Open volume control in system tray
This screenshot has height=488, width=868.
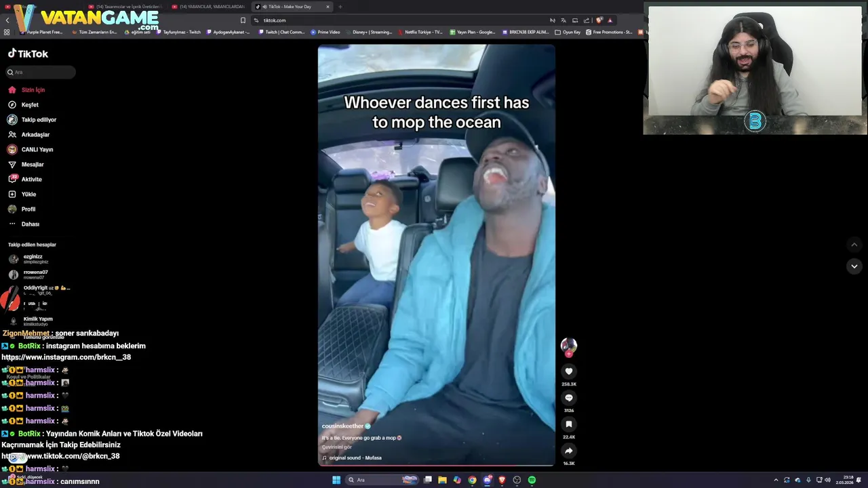(x=827, y=480)
